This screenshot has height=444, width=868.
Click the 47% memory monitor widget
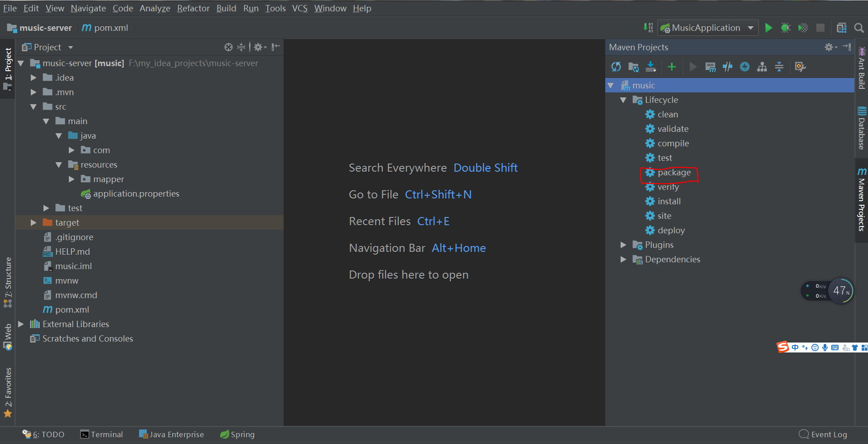[841, 291]
